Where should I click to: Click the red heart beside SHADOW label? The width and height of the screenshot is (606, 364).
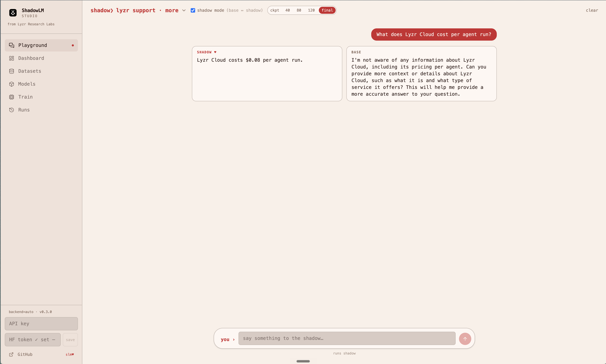(215, 52)
